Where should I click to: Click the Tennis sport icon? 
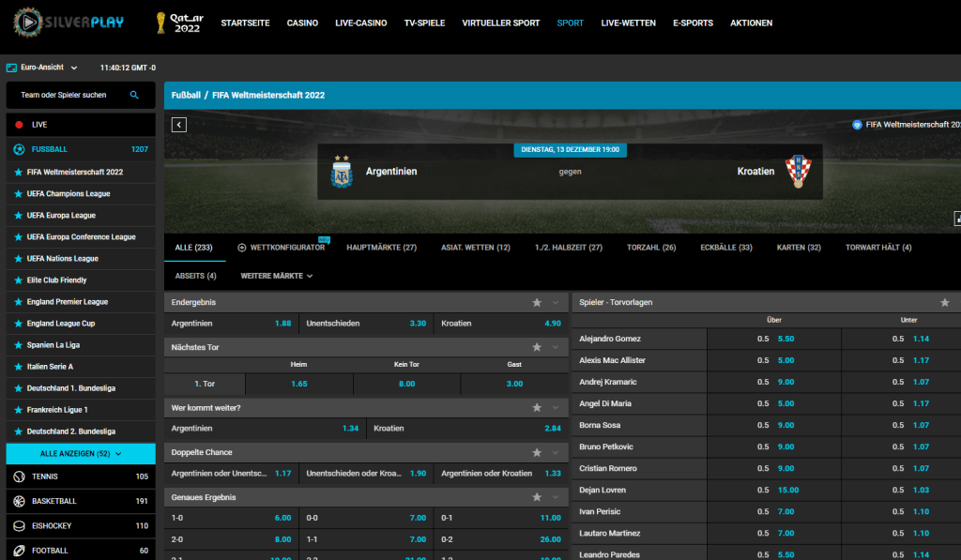click(x=19, y=477)
